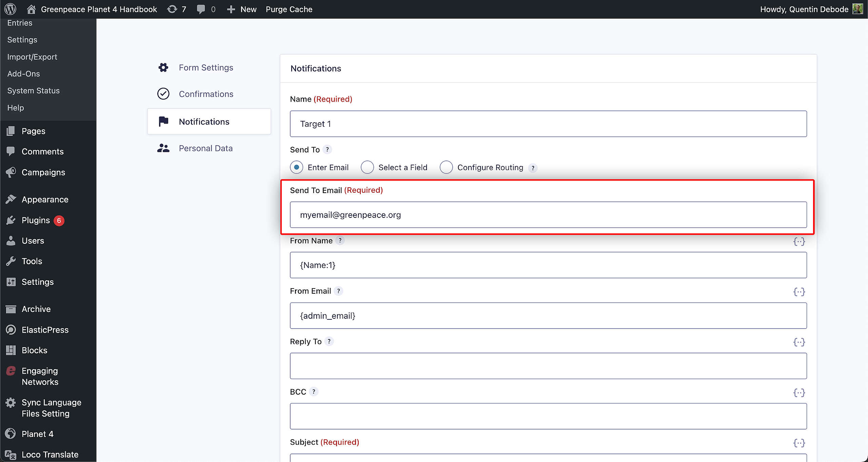This screenshot has width=868, height=462.
Task: Open merge tags for From Email
Action: point(799,292)
